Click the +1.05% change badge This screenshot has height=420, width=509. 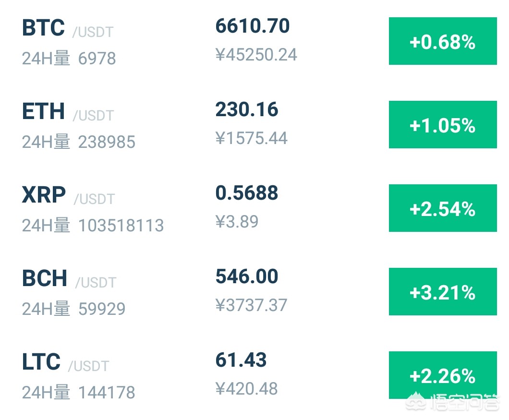[x=443, y=125]
